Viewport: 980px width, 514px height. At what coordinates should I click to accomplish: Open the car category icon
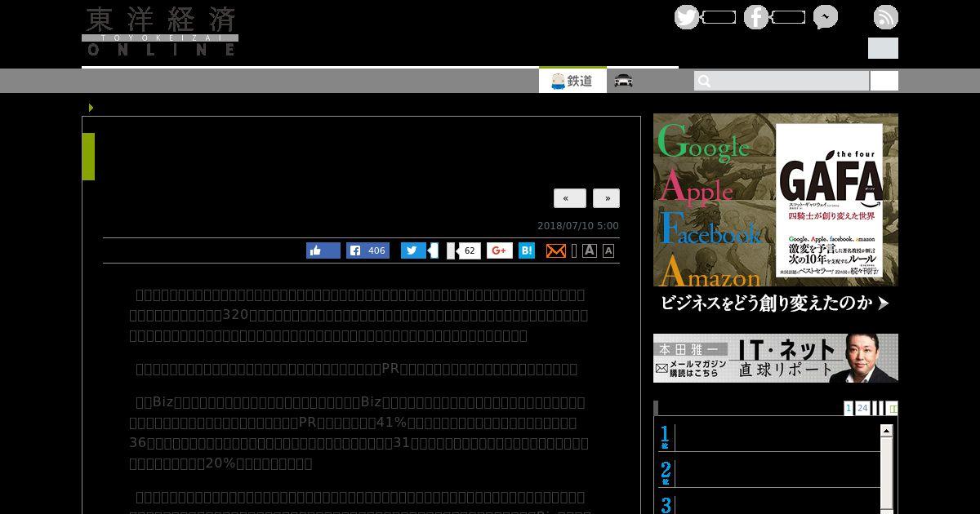[x=624, y=80]
